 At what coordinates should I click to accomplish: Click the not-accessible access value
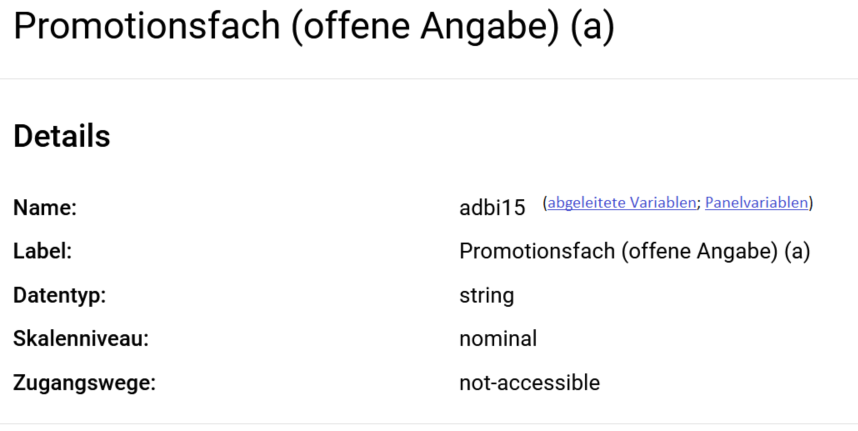click(x=529, y=383)
